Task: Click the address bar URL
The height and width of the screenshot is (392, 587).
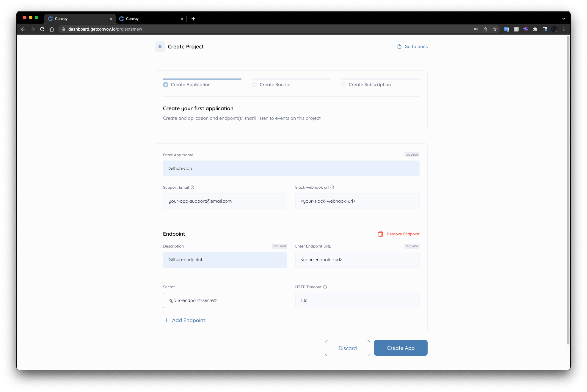Action: [x=105, y=29]
